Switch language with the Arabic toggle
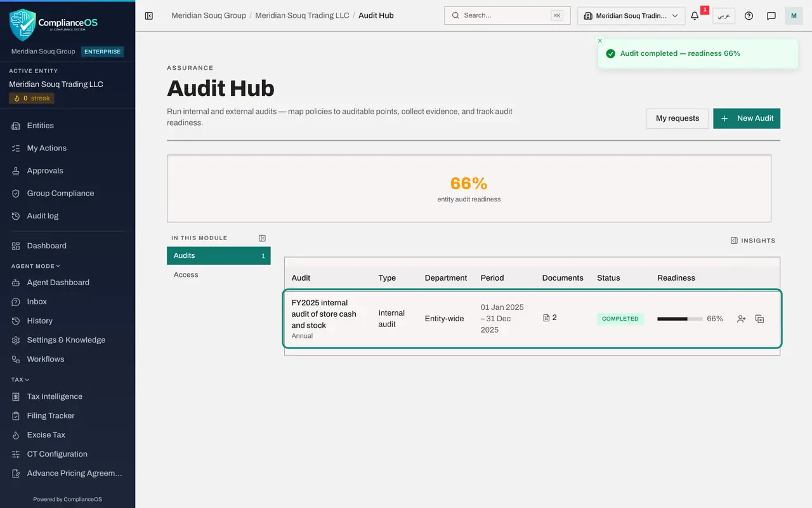 (724, 16)
